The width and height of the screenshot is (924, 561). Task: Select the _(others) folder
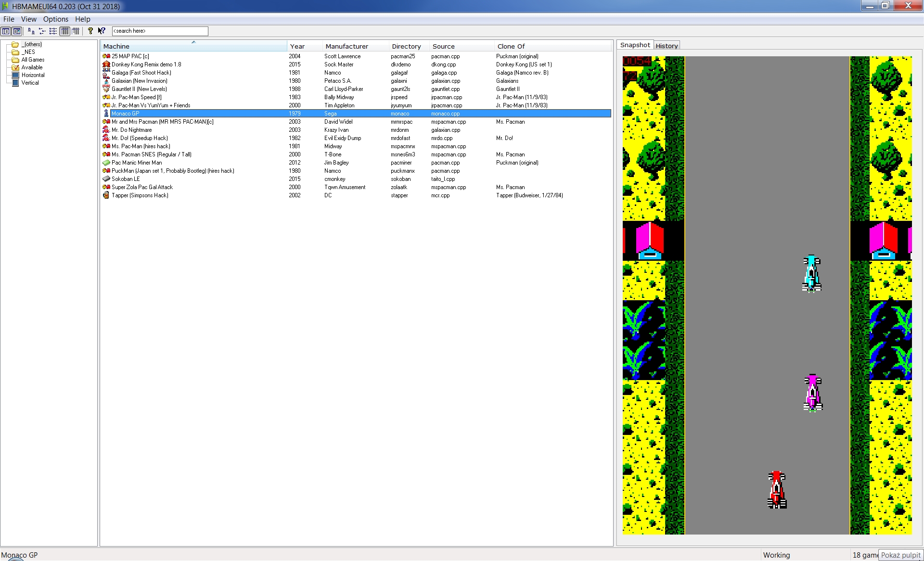point(31,44)
